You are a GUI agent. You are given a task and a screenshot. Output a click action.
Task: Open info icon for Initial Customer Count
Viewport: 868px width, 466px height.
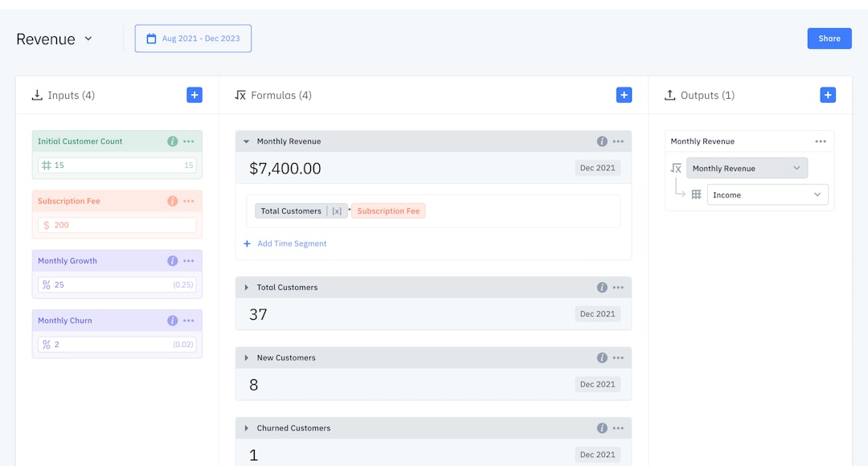coord(172,141)
